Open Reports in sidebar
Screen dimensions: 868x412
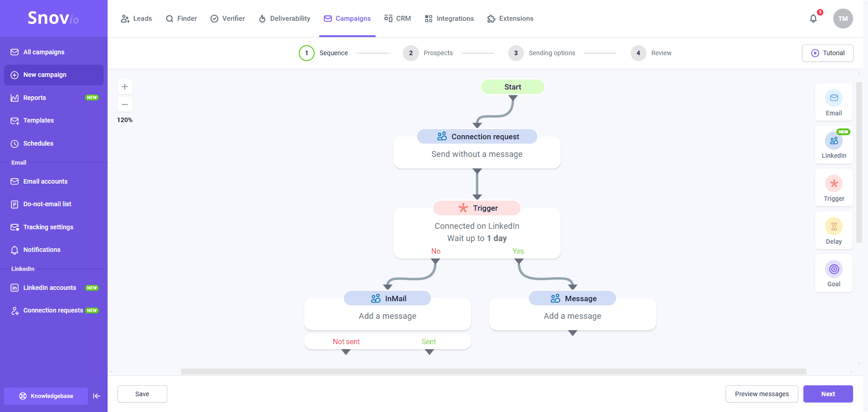(54, 98)
